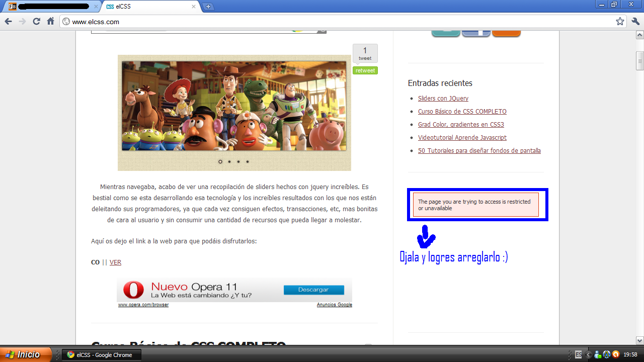Open the www.opera.com/browser ad link
Screen dimensions: 644x362
click(x=143, y=305)
